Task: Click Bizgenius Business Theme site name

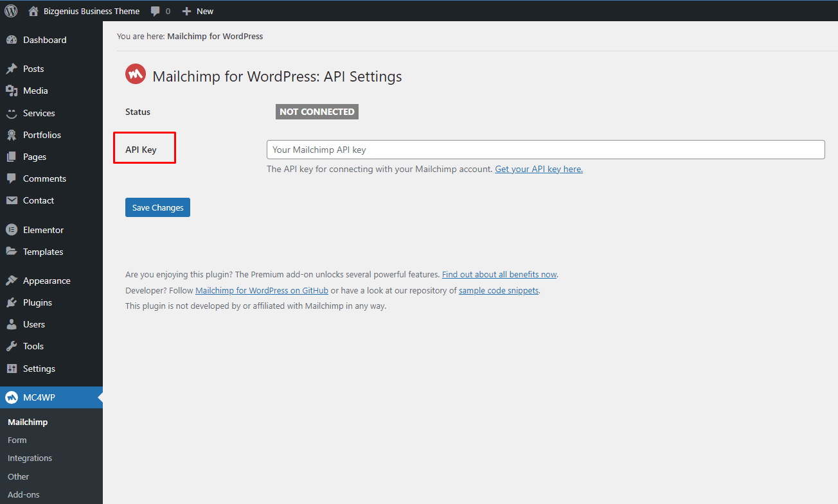Action: (x=91, y=11)
